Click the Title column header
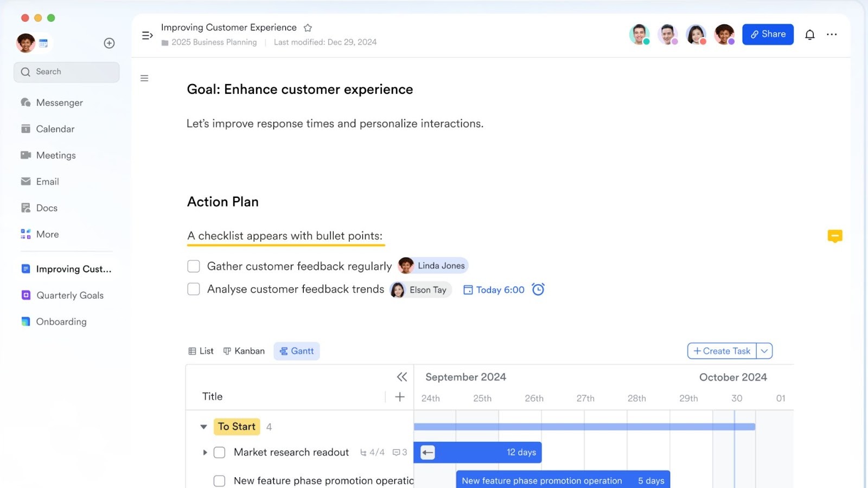Screen dimensions: 868x488 [212, 397]
